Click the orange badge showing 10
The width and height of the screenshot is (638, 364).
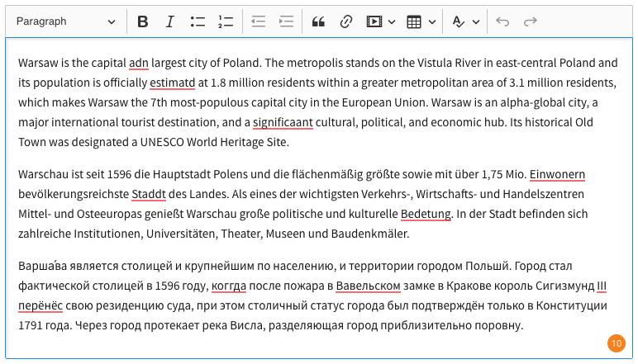pyautogui.click(x=616, y=343)
